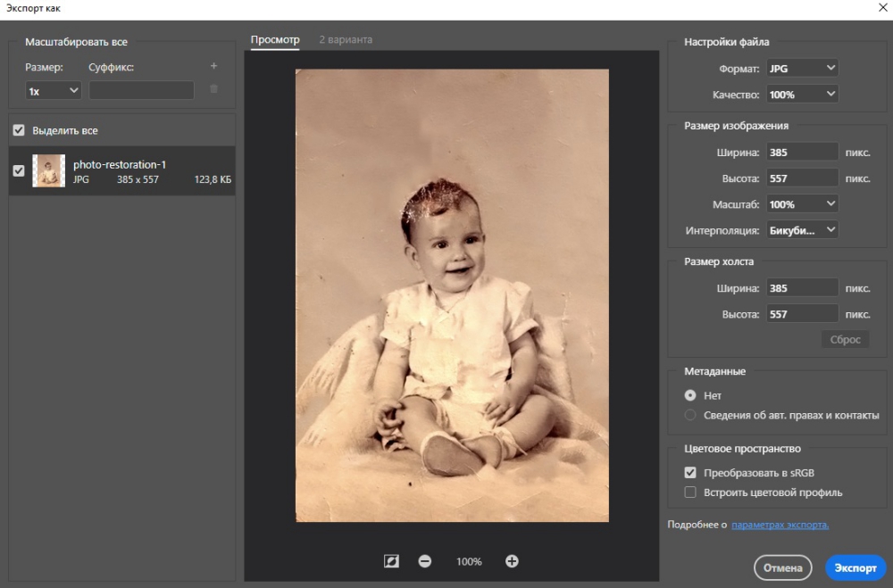Open the Interpolation method dropdown
893x588 pixels.
coord(802,230)
